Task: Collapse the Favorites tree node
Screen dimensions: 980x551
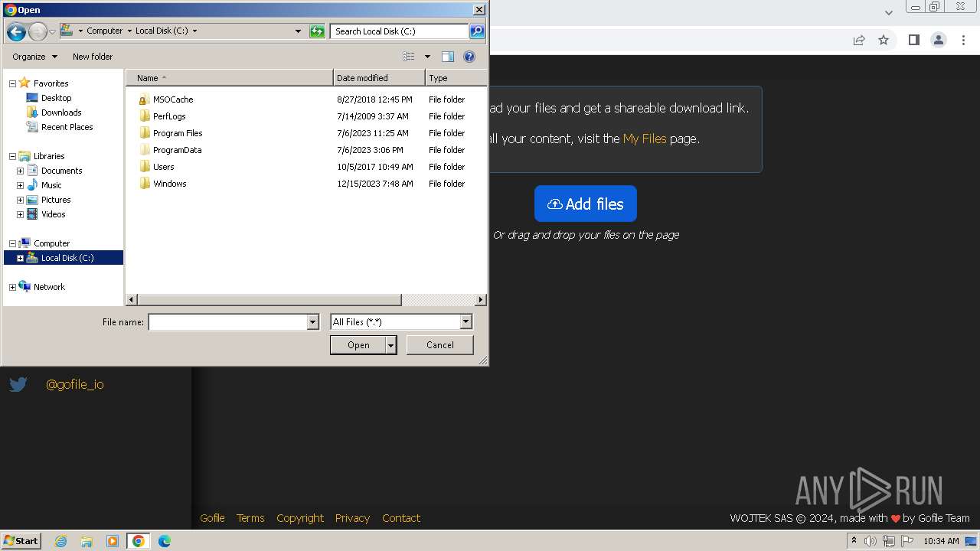Action: tap(12, 83)
